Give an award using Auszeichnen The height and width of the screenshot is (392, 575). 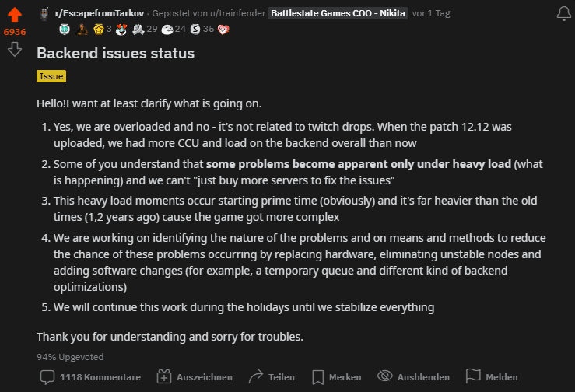[195, 377]
